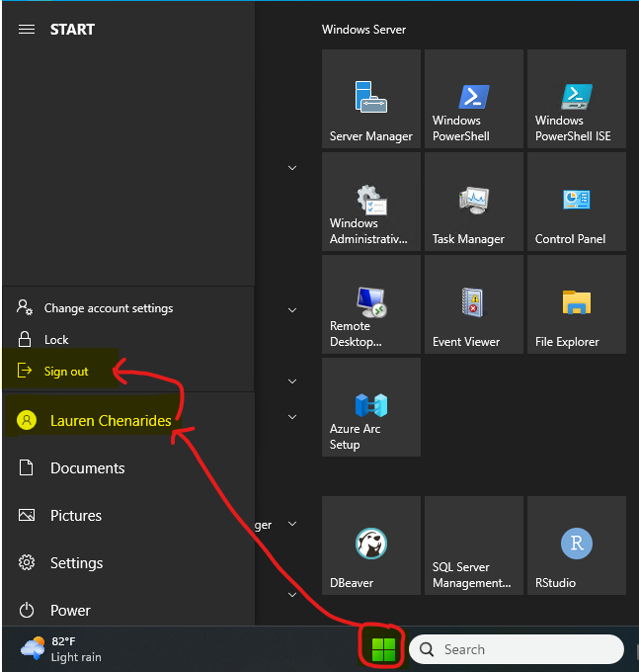Click into the taskbar Search box
Screen dimensions: 639x672
click(x=517, y=649)
